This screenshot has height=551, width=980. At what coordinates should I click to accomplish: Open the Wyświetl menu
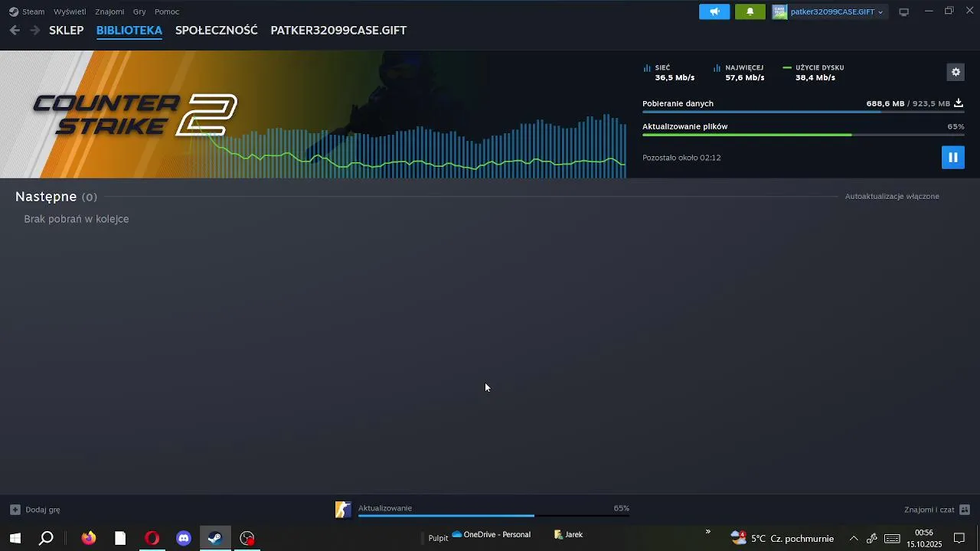[70, 11]
